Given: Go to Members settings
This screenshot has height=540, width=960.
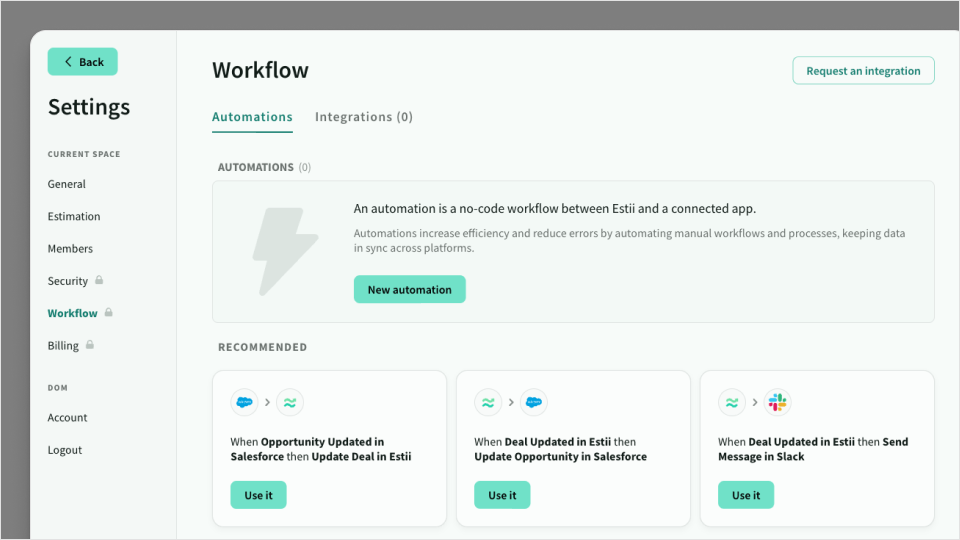Looking at the screenshot, I should (70, 249).
